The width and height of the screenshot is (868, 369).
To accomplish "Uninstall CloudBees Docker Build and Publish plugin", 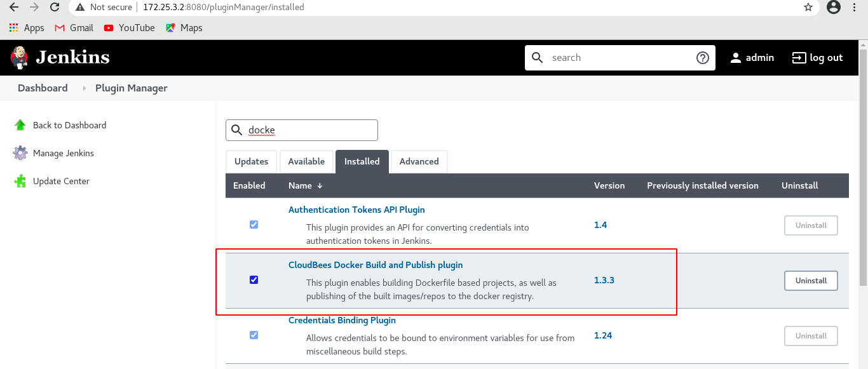I will (811, 280).
